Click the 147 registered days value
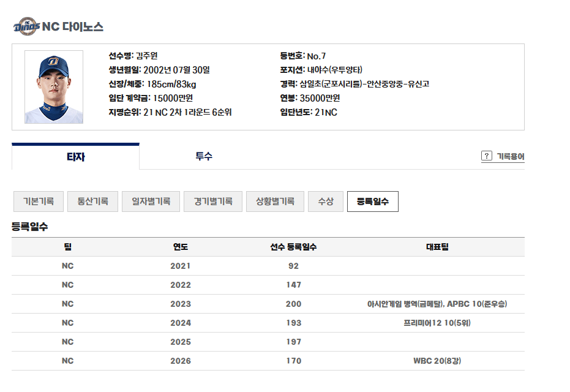 [x=294, y=285]
